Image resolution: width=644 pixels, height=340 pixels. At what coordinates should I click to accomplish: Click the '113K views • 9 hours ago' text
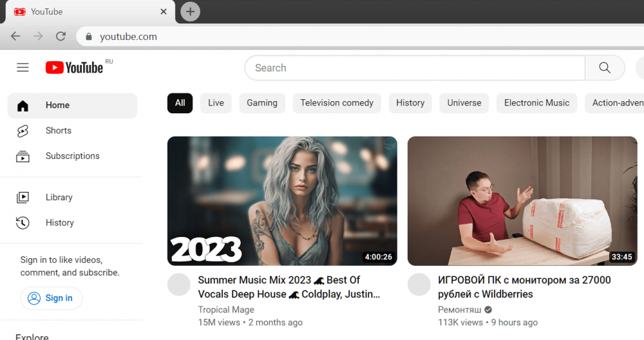coord(488,323)
